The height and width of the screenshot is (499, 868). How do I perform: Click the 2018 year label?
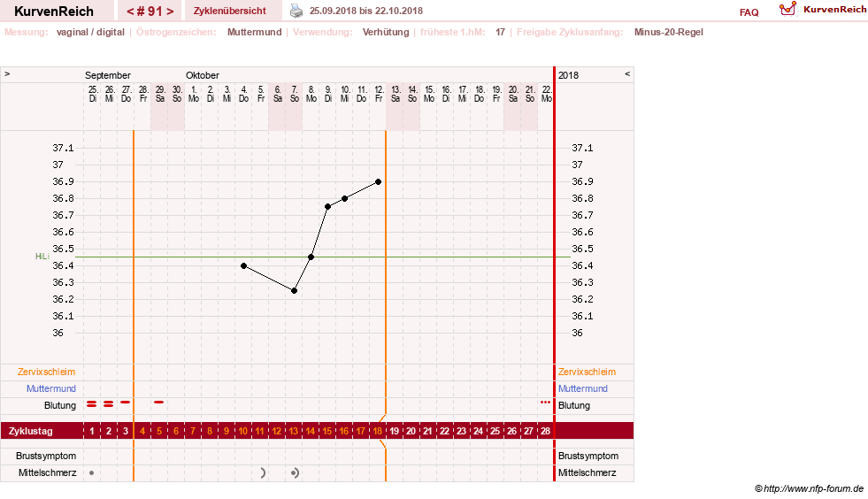click(568, 75)
